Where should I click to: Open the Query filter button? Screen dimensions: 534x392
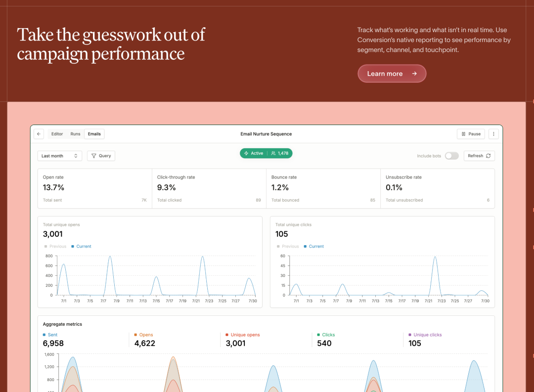[101, 156]
